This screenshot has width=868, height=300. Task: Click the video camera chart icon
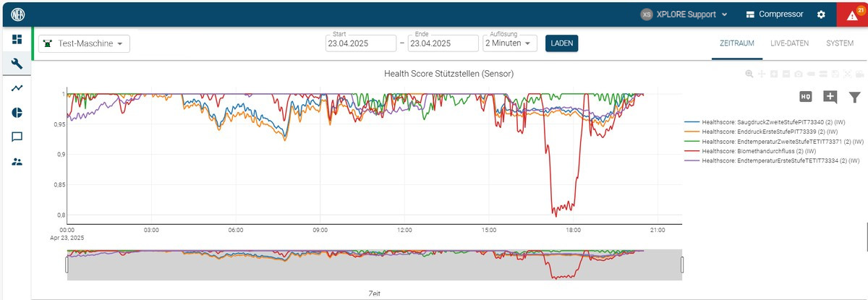pos(860,74)
